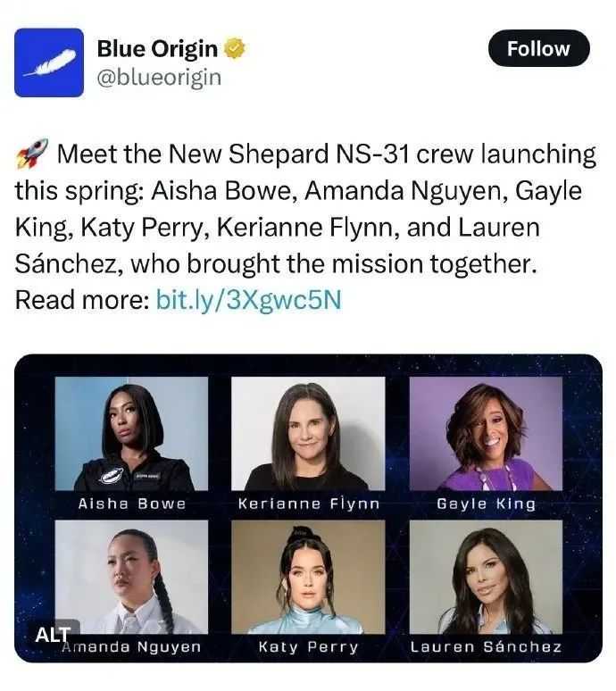Open the Kerianne Flynn portrait
Image resolution: width=616 pixels, height=691 pixels.
[x=308, y=434]
